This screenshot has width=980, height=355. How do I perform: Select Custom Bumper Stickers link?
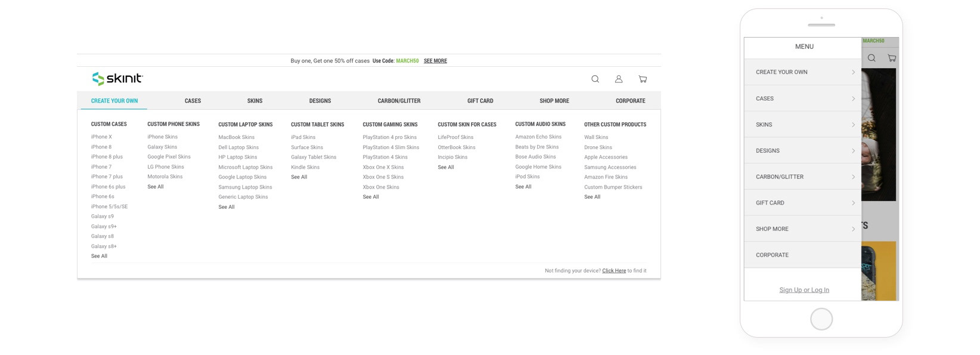click(x=613, y=187)
